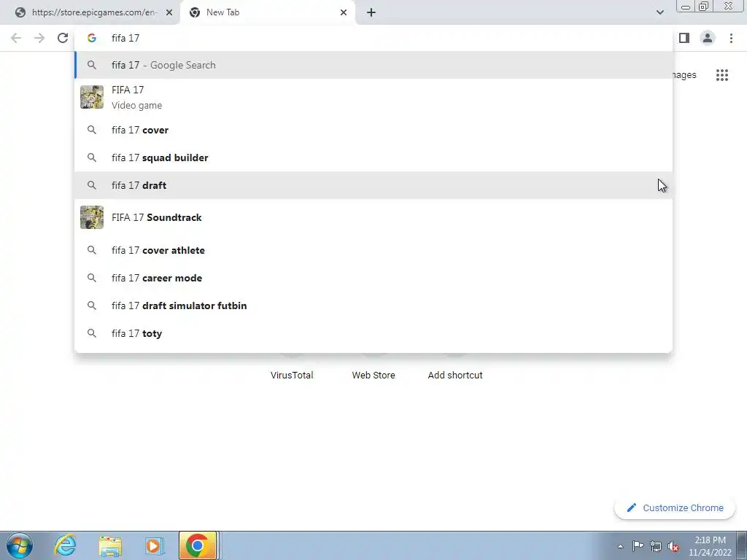
Task: Open Action Center flag icon
Action: point(638,545)
